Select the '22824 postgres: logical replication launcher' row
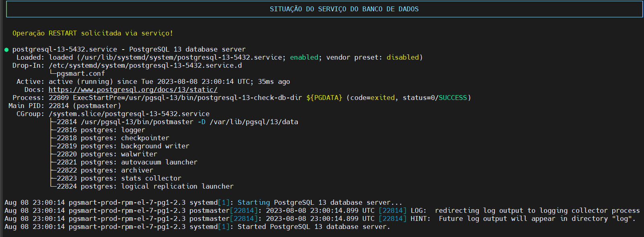 (x=145, y=186)
